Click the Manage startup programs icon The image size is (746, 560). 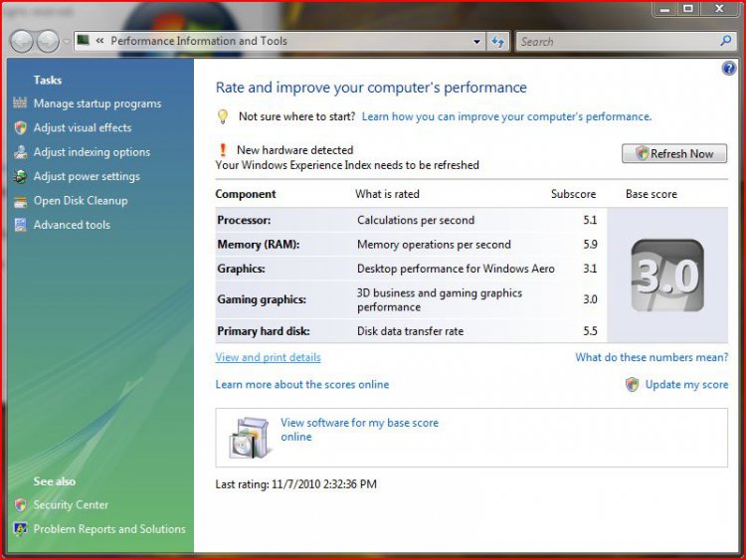(x=20, y=102)
